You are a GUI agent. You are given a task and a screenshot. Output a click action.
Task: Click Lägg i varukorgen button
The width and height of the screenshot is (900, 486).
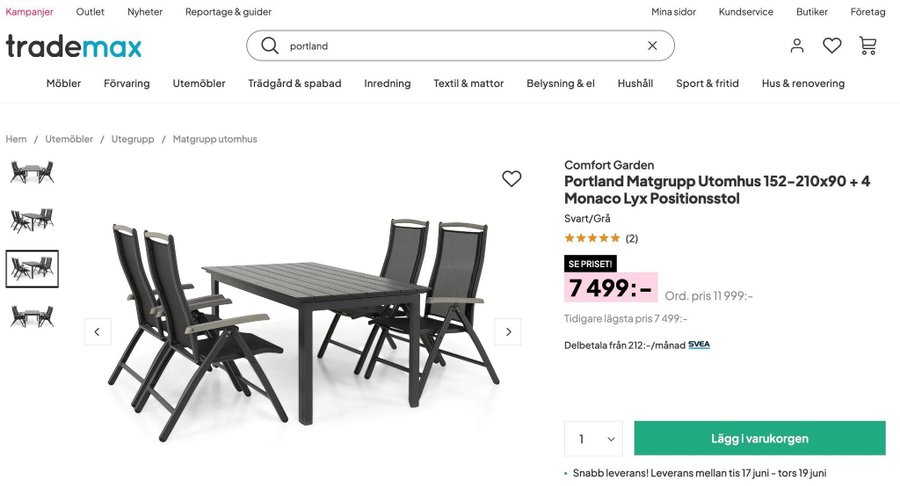(x=760, y=439)
